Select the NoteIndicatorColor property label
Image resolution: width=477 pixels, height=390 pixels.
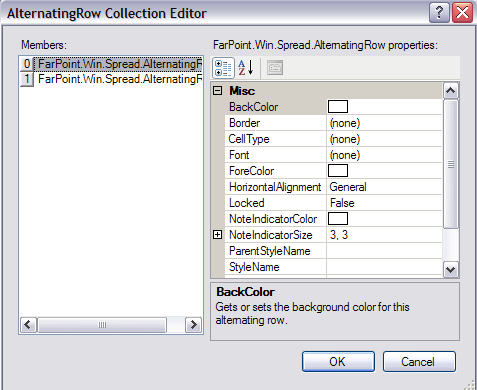point(273,219)
